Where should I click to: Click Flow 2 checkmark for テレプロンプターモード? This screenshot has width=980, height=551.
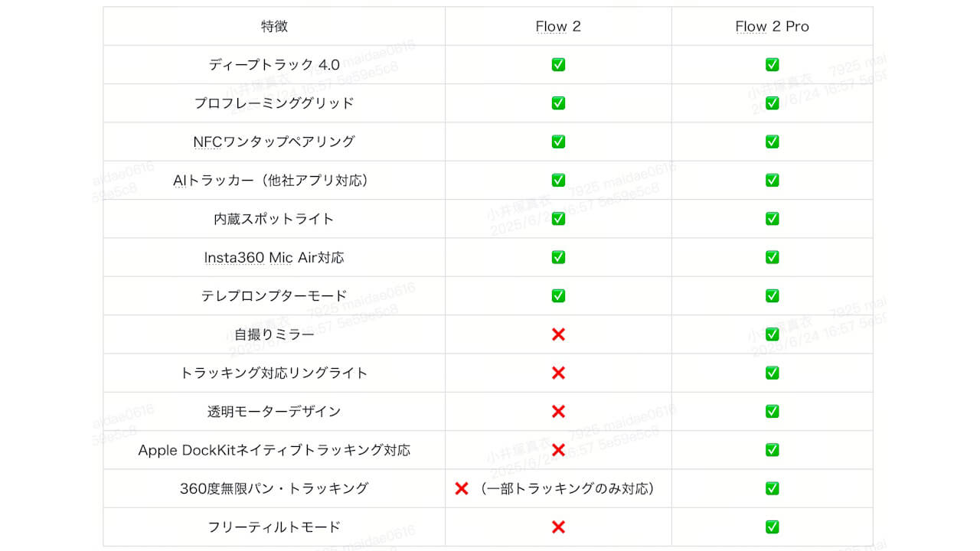558,295
